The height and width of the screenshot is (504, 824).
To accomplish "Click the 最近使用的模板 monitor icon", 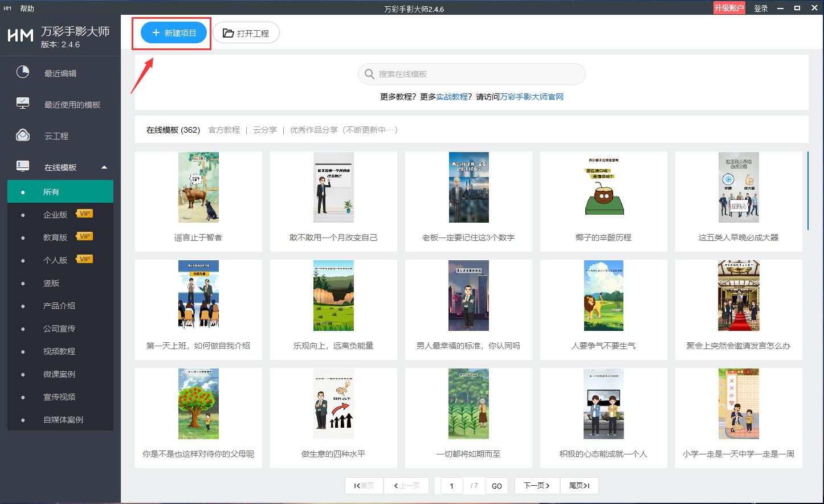I will click(x=23, y=104).
